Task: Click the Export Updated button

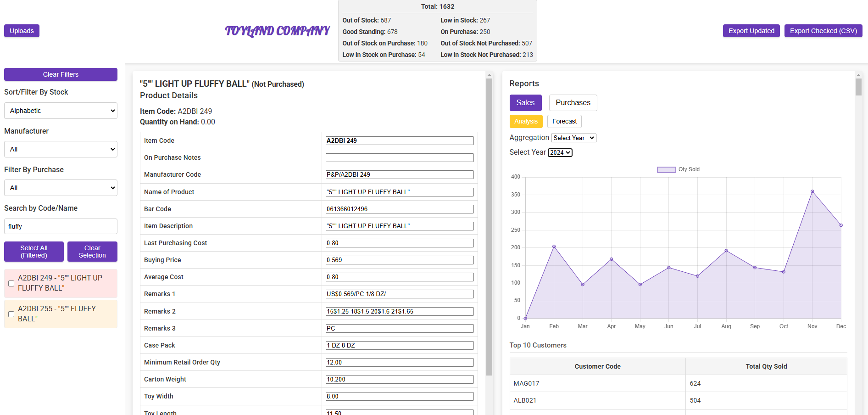Action: pos(751,31)
